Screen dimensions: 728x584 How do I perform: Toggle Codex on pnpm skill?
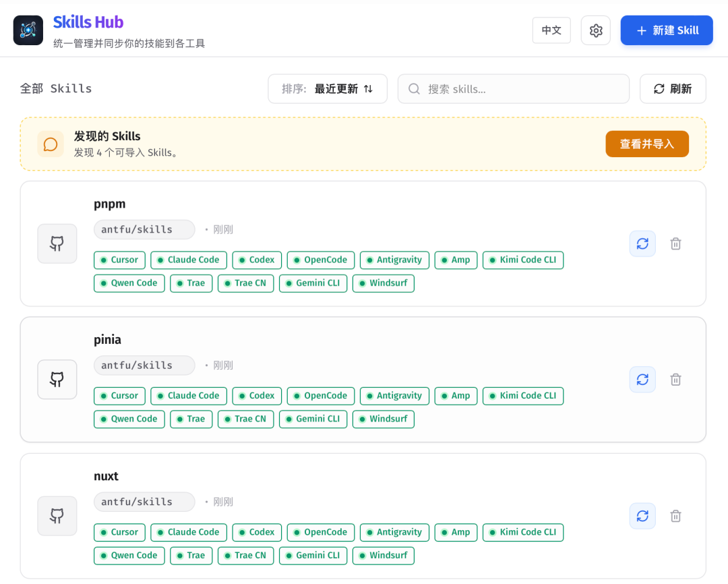257,260
